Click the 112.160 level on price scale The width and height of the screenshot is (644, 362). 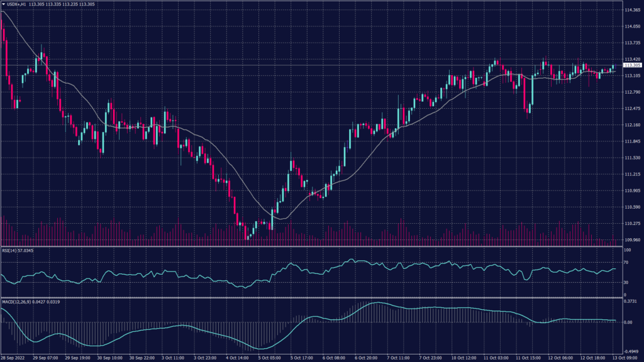(632, 125)
